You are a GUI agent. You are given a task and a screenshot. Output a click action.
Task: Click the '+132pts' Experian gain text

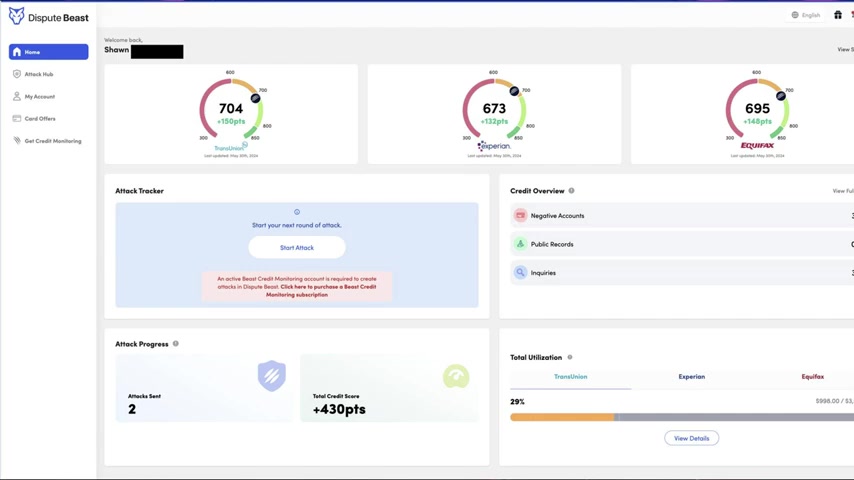(x=494, y=121)
